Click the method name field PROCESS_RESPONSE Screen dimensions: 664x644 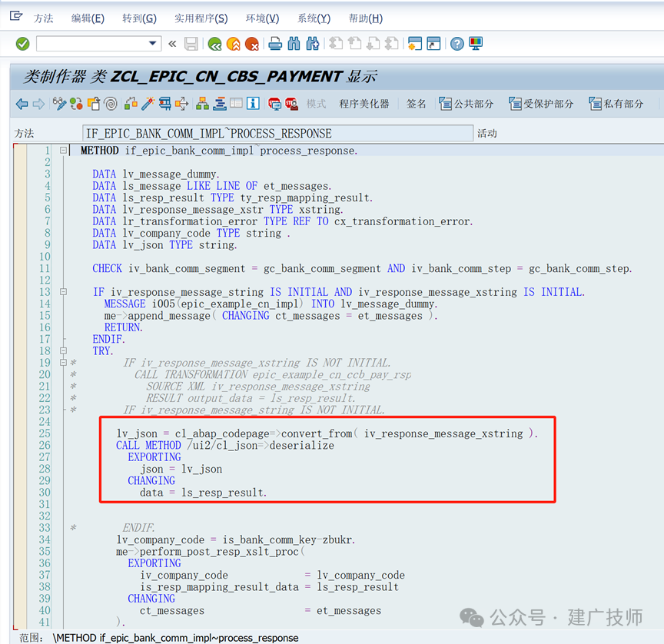click(x=277, y=134)
